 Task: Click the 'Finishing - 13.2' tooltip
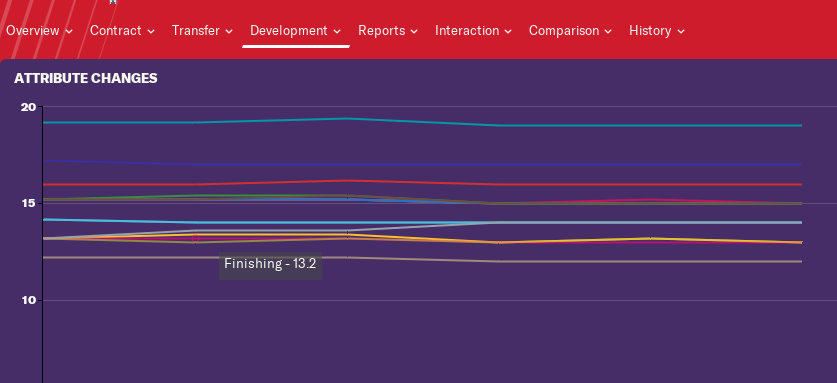270,265
